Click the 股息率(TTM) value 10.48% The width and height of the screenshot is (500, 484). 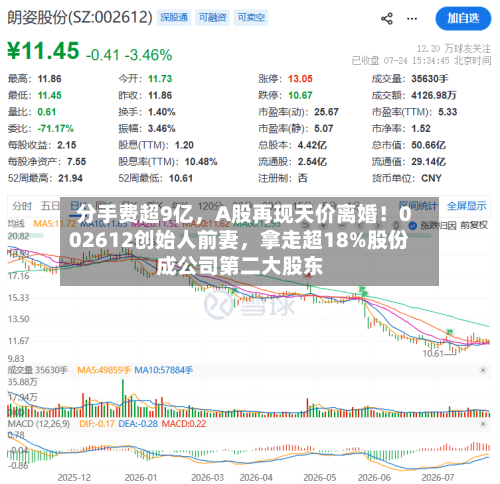(201, 162)
